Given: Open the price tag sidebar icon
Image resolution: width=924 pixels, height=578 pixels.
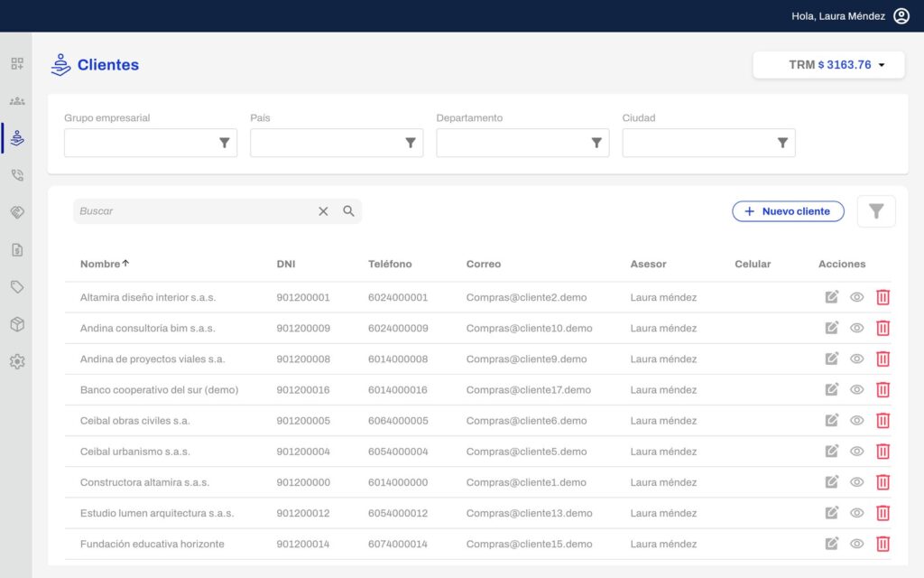Looking at the screenshot, I should [17, 287].
